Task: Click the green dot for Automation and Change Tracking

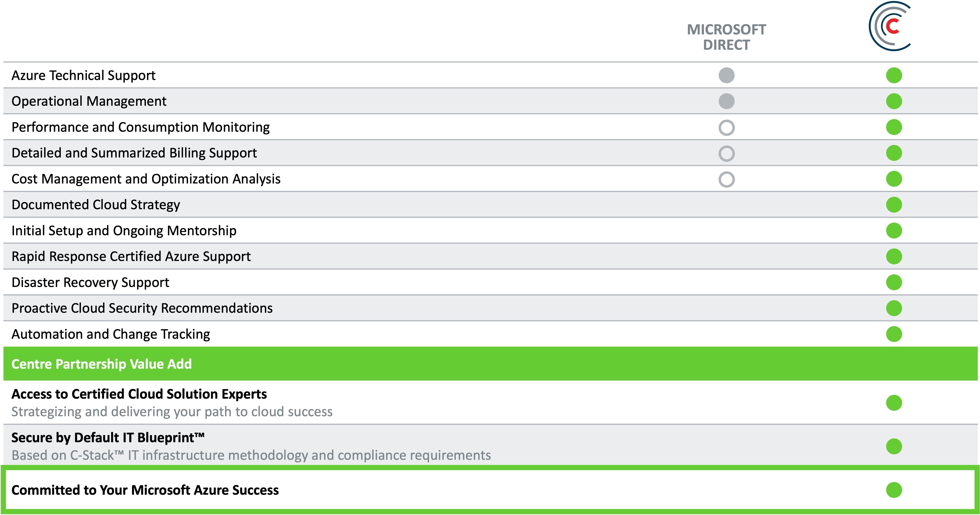Action: tap(894, 334)
